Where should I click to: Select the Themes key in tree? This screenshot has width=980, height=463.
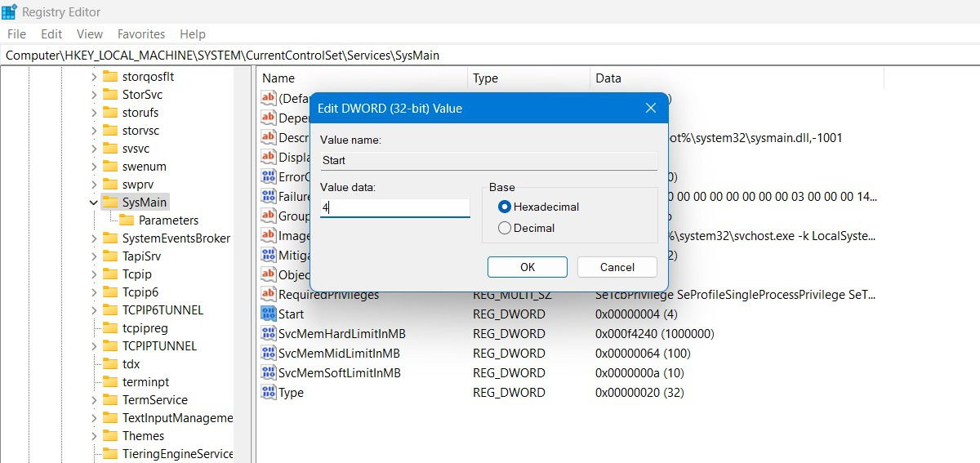(143, 436)
